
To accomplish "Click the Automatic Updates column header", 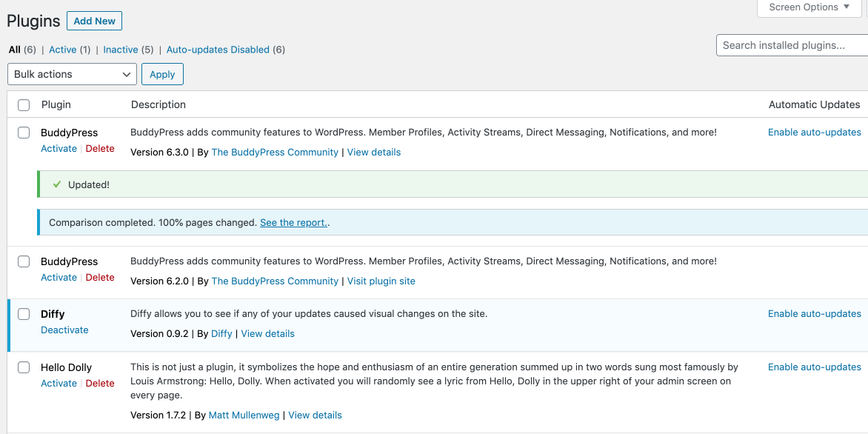I will (814, 104).
